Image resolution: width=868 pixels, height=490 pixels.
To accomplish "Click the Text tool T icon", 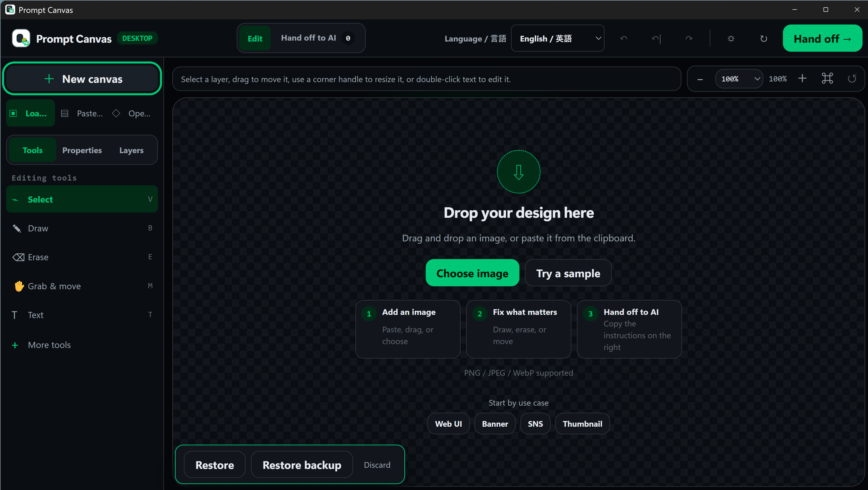I will point(15,315).
